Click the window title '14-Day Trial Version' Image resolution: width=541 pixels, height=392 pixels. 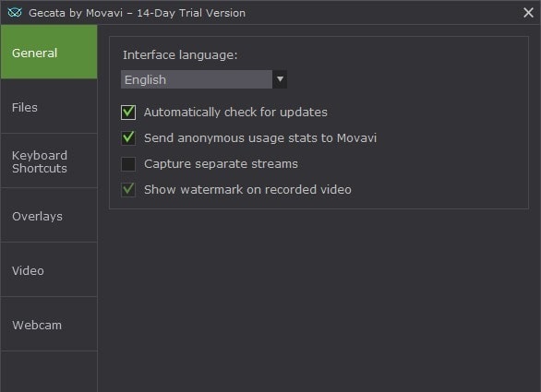coord(191,13)
